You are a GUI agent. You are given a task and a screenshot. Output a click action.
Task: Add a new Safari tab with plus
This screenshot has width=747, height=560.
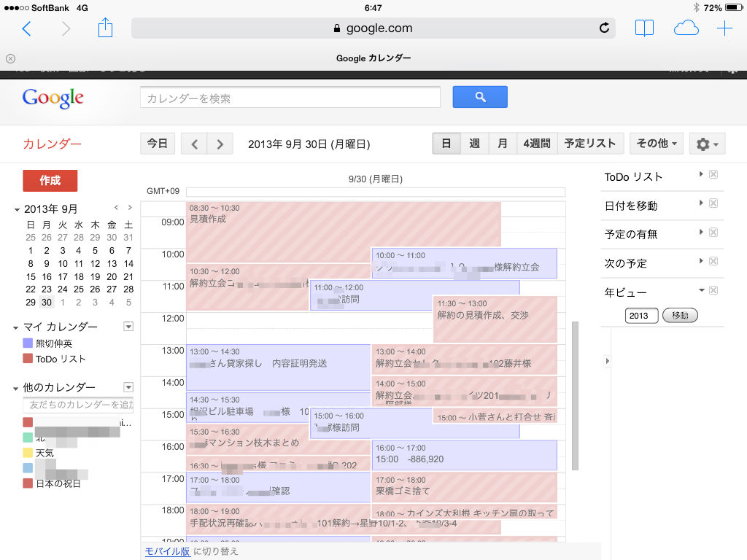click(724, 28)
